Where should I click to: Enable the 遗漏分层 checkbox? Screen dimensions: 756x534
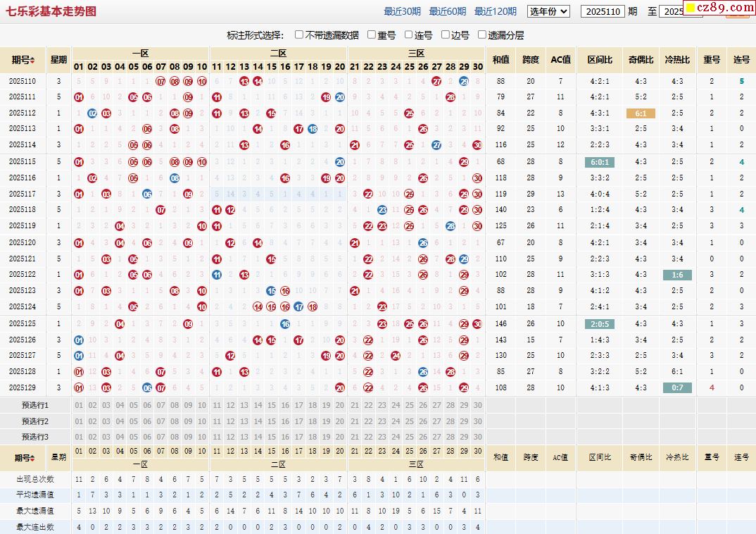(x=481, y=35)
